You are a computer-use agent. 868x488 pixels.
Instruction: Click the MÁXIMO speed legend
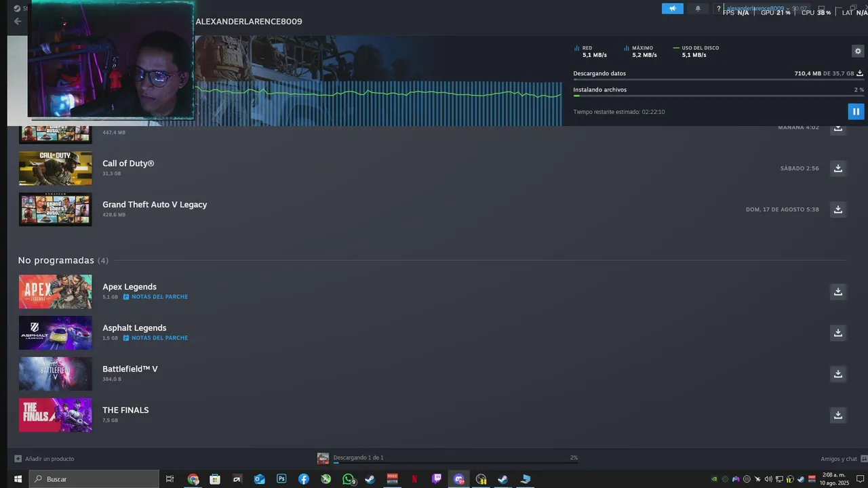point(640,52)
